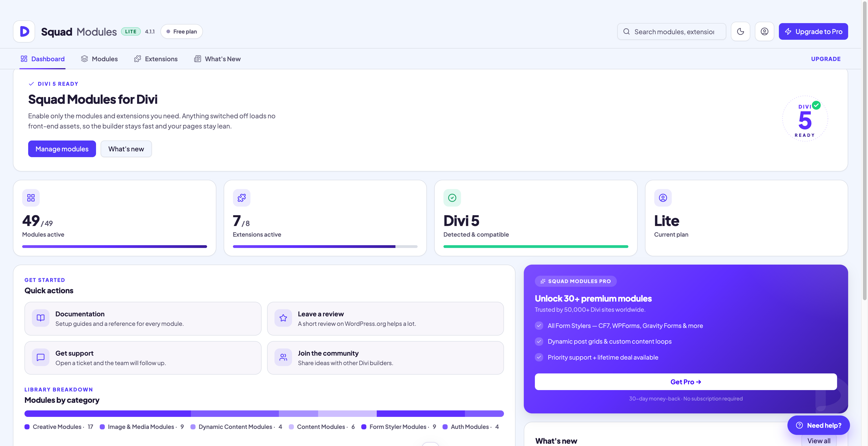Open the Leave a review quick action
This screenshot has width=868, height=446.
pos(386,318)
